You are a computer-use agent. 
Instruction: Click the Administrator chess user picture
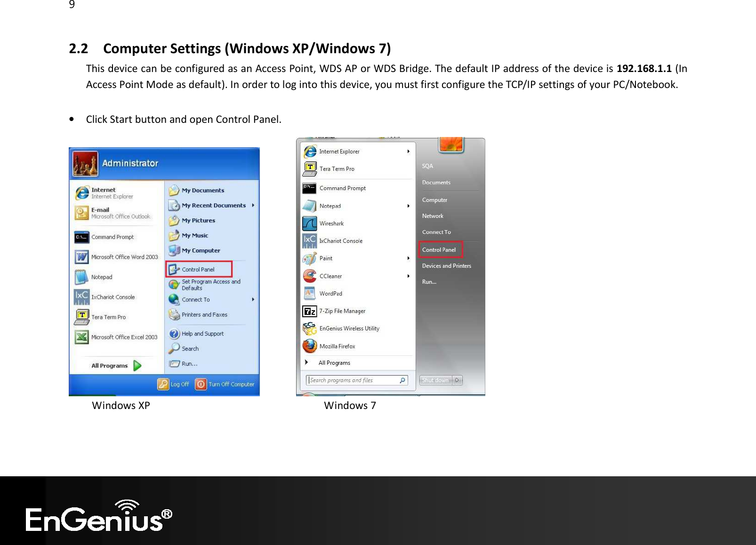click(x=85, y=164)
